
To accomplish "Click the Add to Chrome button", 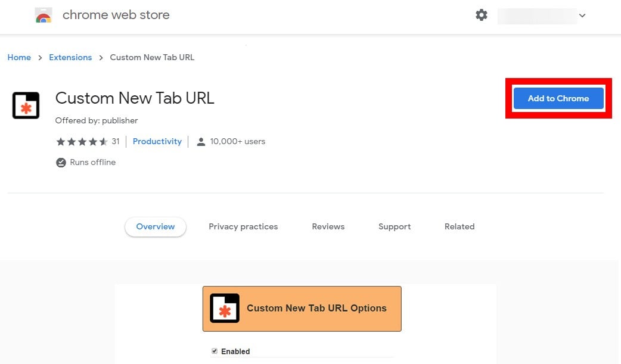I will point(558,98).
